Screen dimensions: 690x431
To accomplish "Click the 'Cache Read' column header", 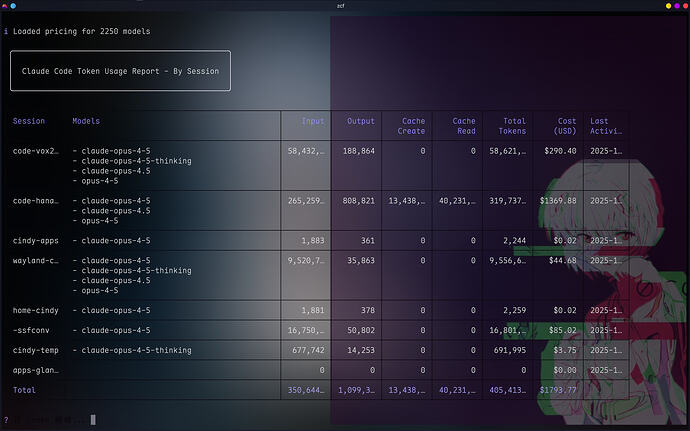I will (464, 126).
